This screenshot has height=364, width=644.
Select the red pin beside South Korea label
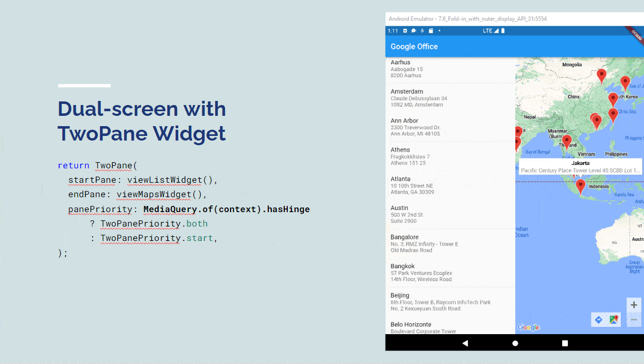point(613,100)
